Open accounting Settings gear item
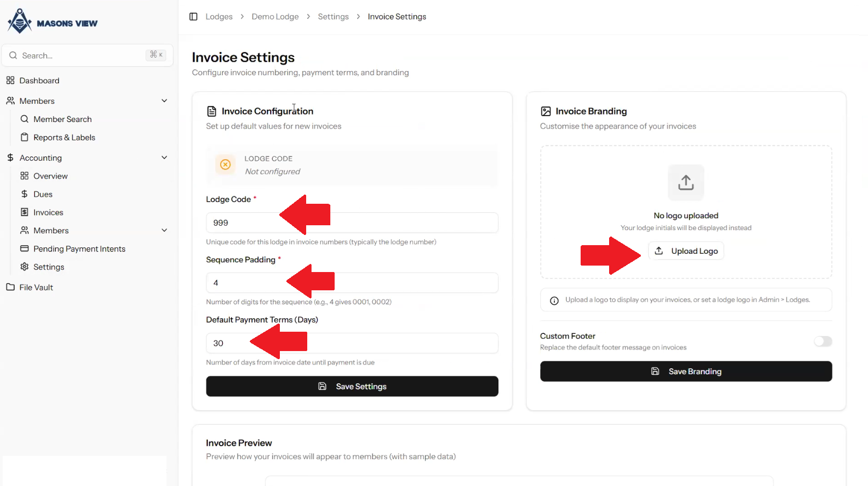868x486 pixels. [x=48, y=267]
